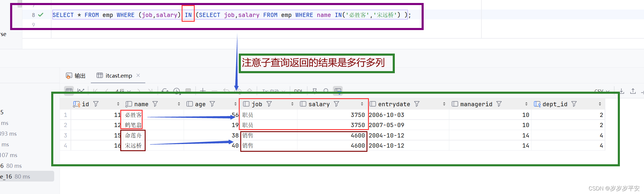This screenshot has height=194, width=644.
Task: Sort by name column arrows
Action: pyautogui.click(x=179, y=104)
